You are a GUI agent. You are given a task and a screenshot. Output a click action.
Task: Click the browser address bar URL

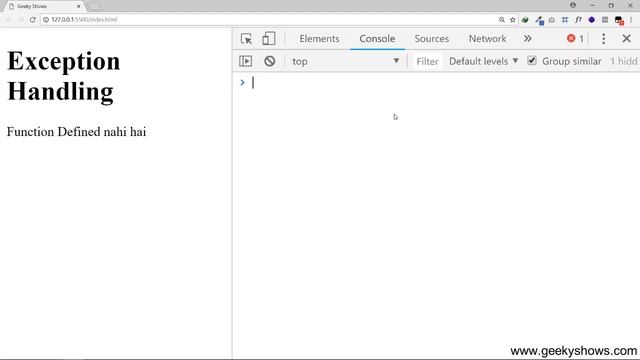pos(84,20)
